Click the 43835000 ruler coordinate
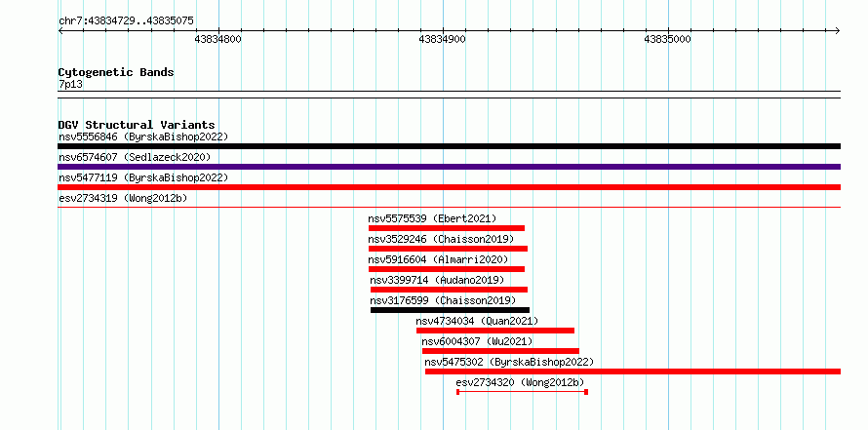Screen dimensions: 868x430 point(668,39)
